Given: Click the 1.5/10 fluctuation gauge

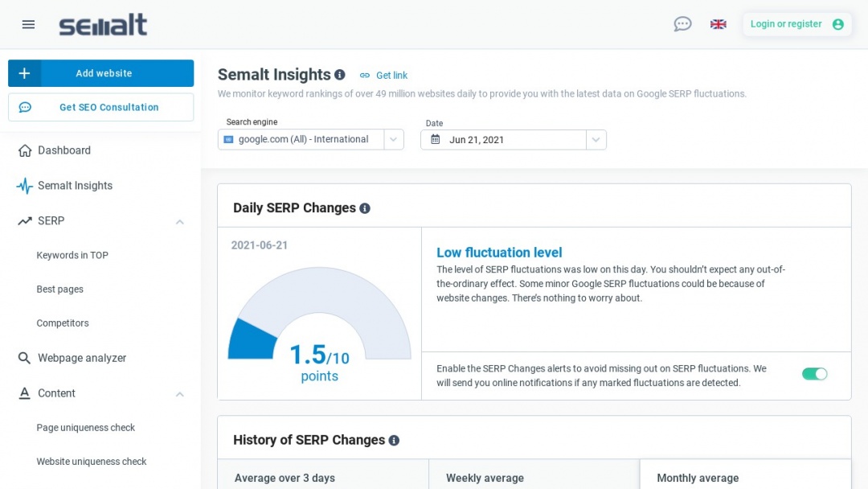Looking at the screenshot, I should [319, 330].
